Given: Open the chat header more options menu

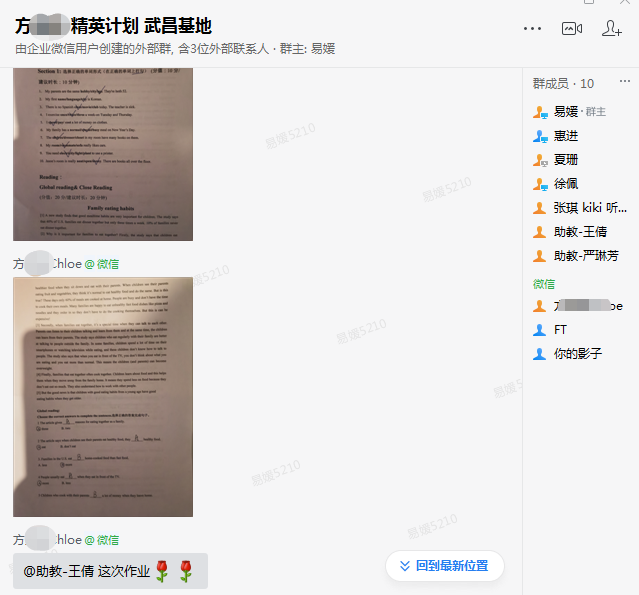Looking at the screenshot, I should pyautogui.click(x=533, y=28).
